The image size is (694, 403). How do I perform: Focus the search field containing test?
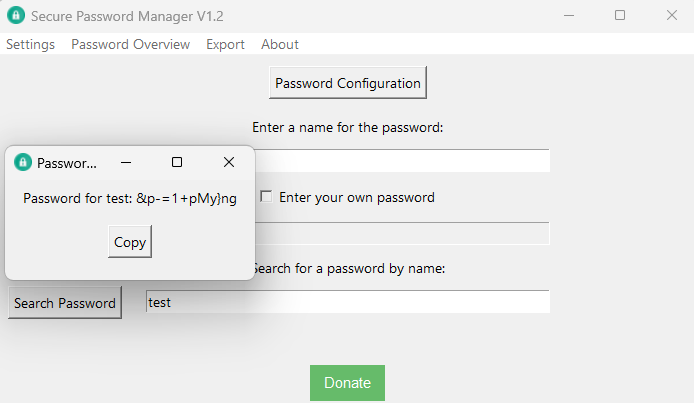pos(348,302)
